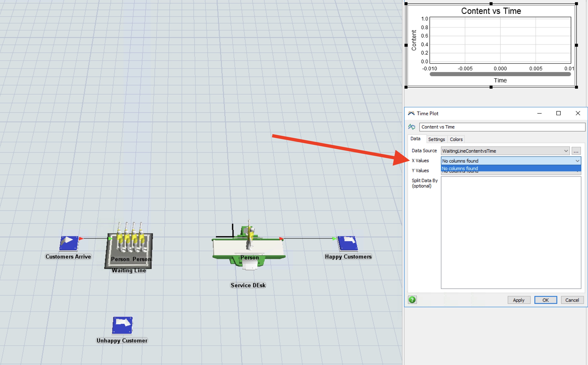Click the chart icon beside name field
588x365 pixels.
pos(411,127)
